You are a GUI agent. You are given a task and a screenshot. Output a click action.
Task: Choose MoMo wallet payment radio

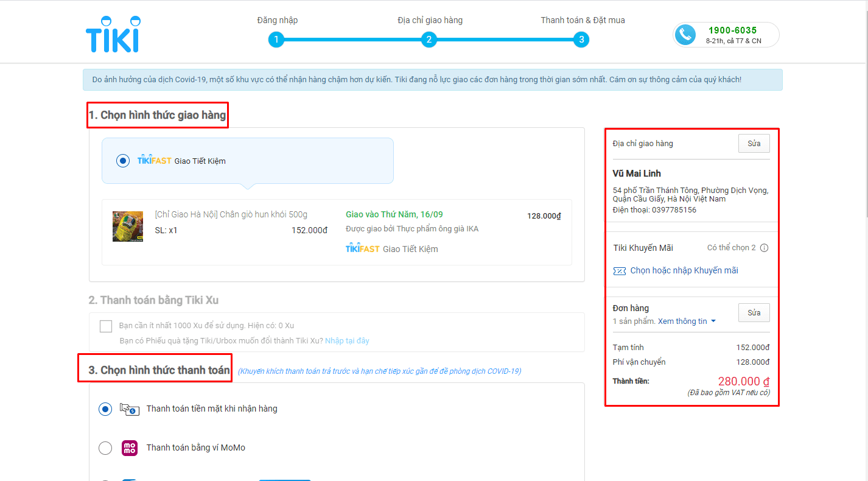105,448
